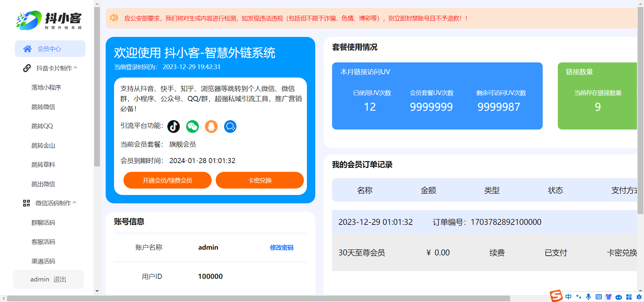This screenshot has height=302, width=644.
Task: Toggle the microphone voice input in tray
Action: pyautogui.click(x=588, y=297)
